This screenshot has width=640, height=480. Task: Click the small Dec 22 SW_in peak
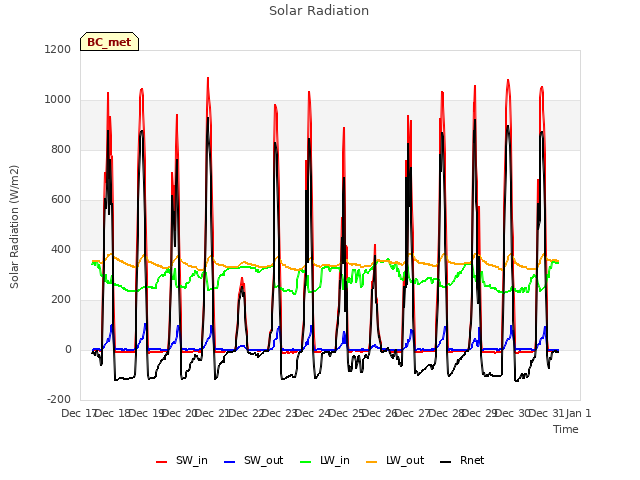[x=242, y=279]
